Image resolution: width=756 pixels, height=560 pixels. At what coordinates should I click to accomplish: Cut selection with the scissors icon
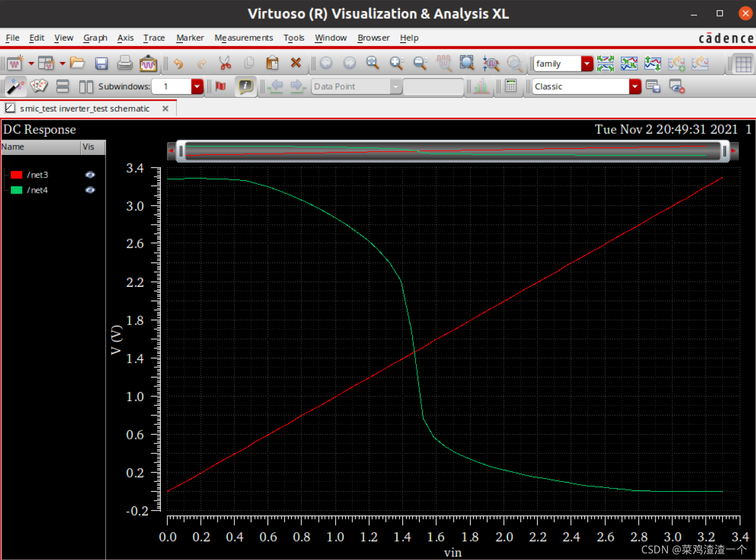[225, 63]
